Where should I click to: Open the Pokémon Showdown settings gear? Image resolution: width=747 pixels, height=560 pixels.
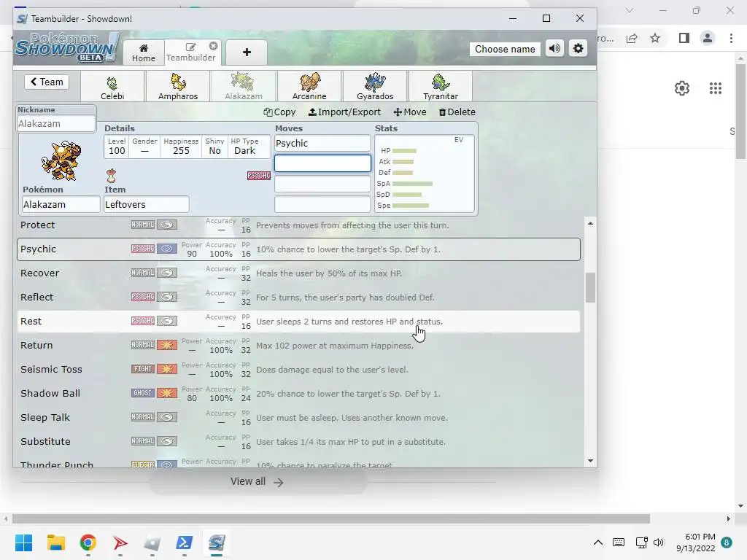pos(578,49)
